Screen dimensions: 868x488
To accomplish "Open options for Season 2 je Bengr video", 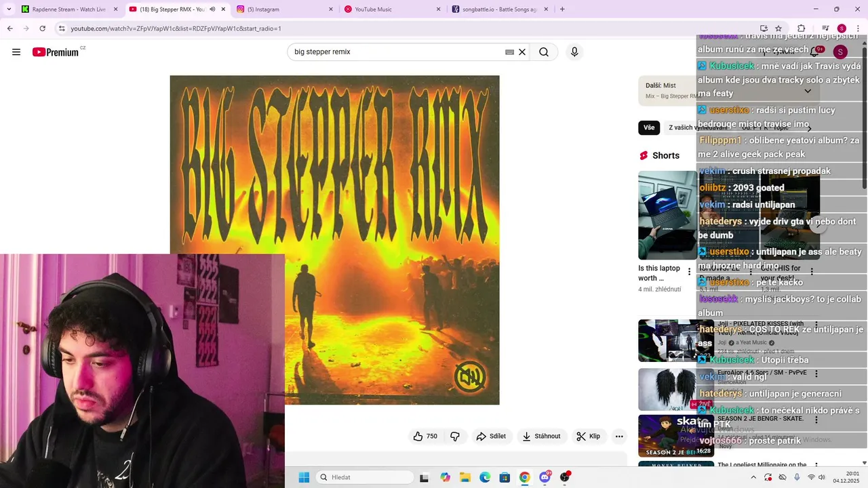I will 816,420.
